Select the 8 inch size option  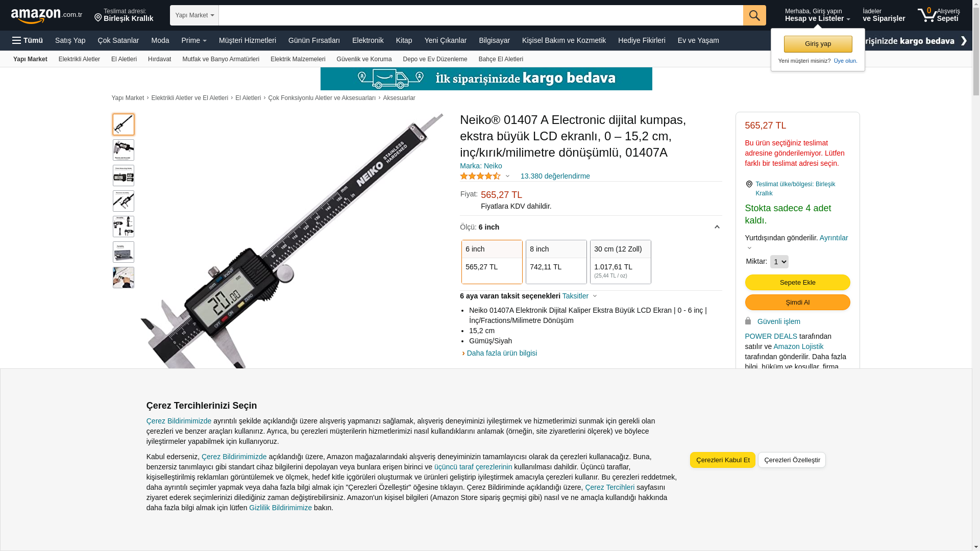pos(556,262)
